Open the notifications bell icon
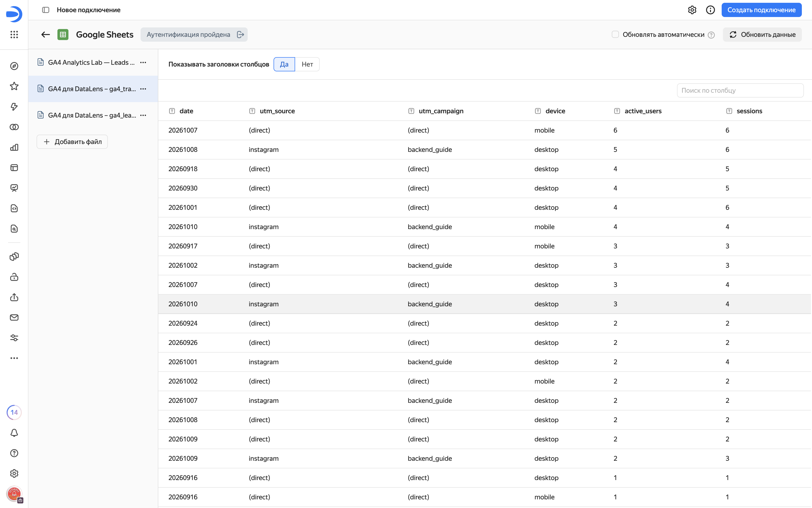 pos(14,433)
